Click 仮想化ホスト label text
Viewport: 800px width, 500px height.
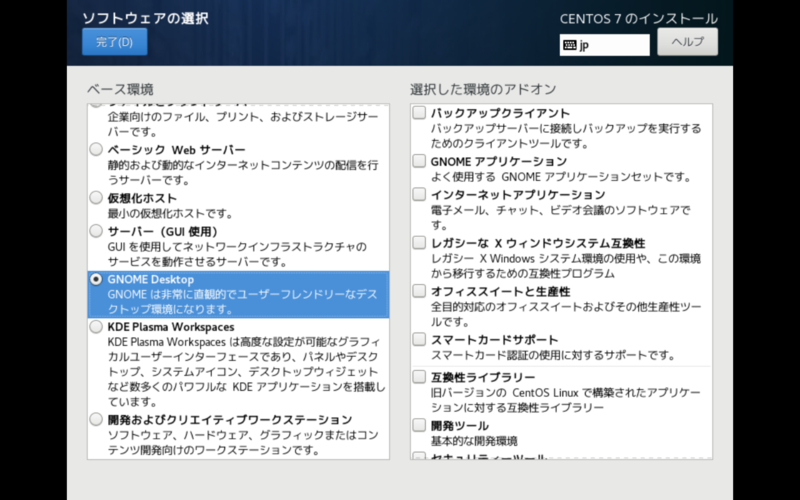(x=142, y=198)
